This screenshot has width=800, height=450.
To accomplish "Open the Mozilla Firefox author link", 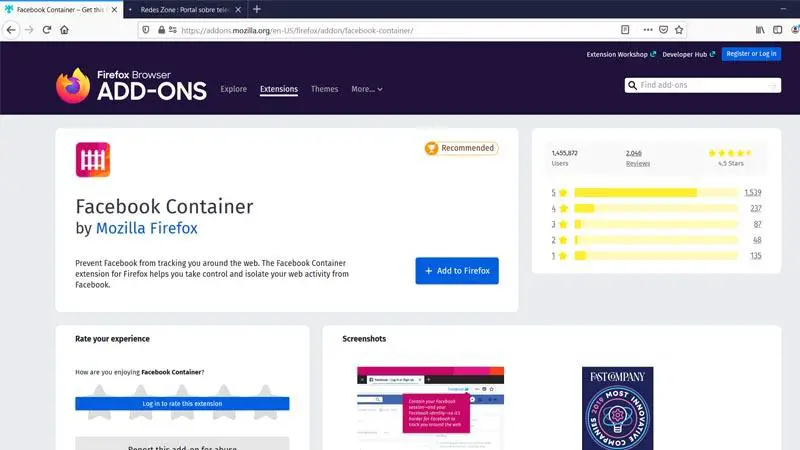I will point(146,228).
